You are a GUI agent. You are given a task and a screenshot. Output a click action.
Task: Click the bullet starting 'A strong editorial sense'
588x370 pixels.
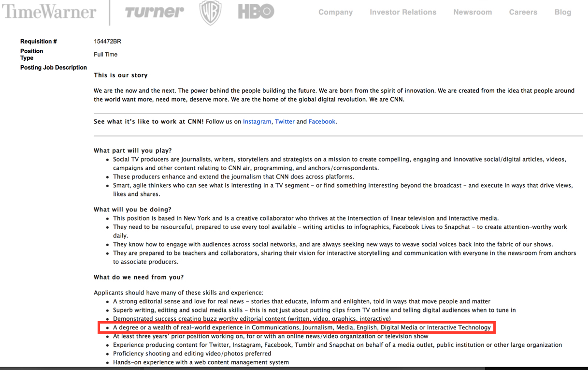click(x=301, y=301)
